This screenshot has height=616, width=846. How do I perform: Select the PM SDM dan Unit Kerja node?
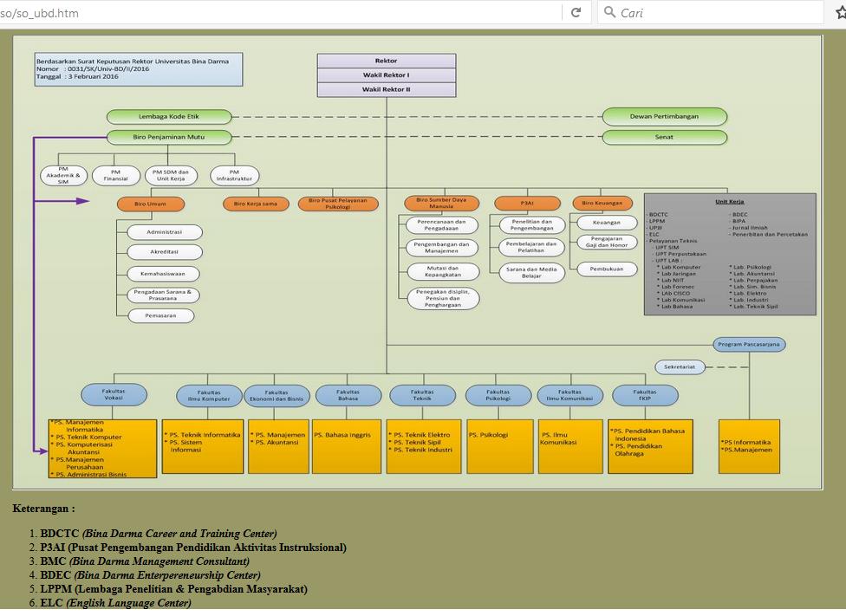point(171,175)
